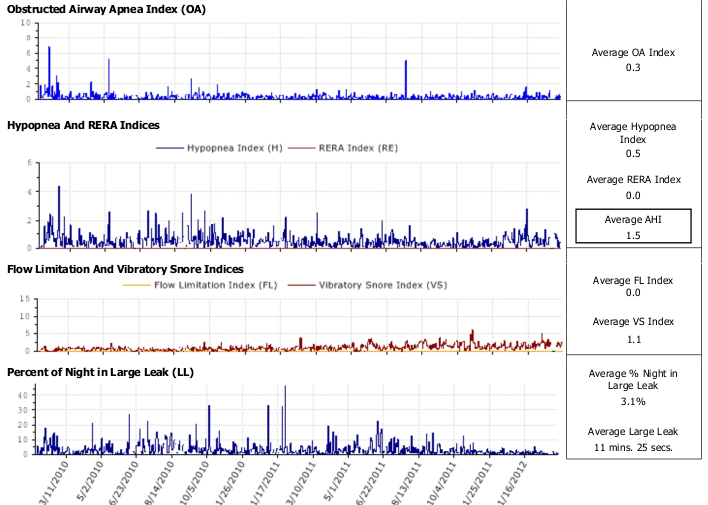This screenshot has height=505, width=708.
Task: Select the Average RERA Index value
Action: (x=632, y=196)
